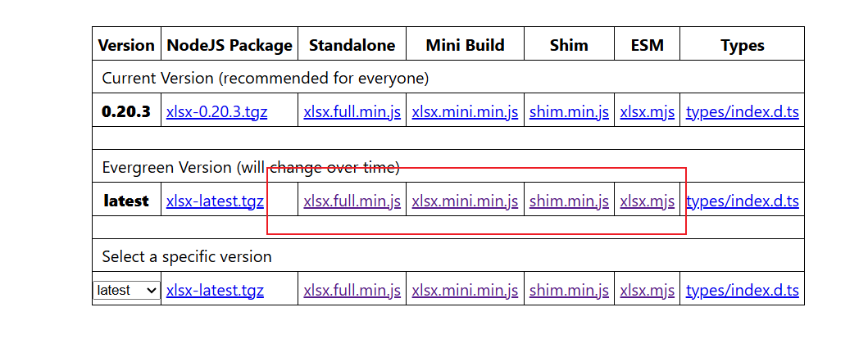This screenshot has width=868, height=339.
Task: Open Evergreen row xlsx-latest.tgz link
Action: click(215, 201)
